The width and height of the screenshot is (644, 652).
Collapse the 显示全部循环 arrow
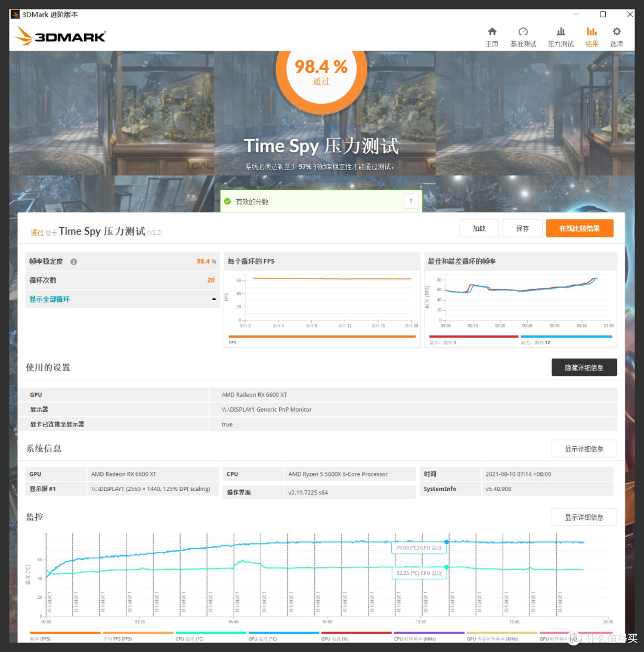pyautogui.click(x=213, y=299)
